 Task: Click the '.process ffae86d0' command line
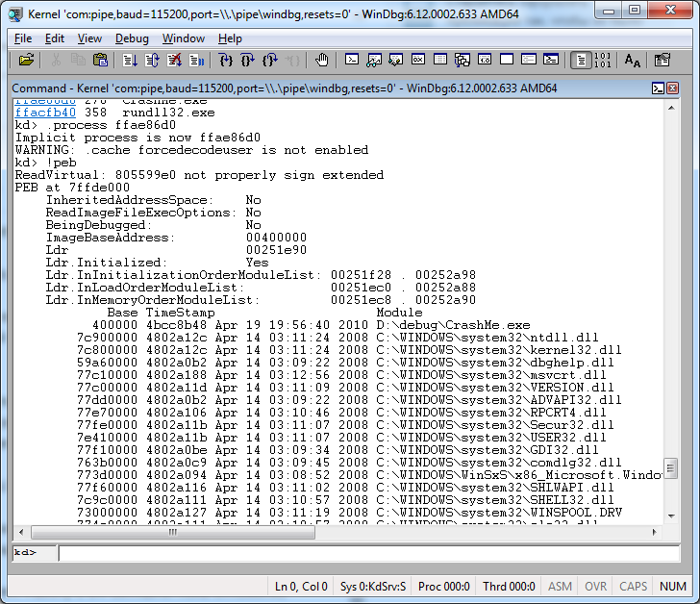tap(95, 125)
